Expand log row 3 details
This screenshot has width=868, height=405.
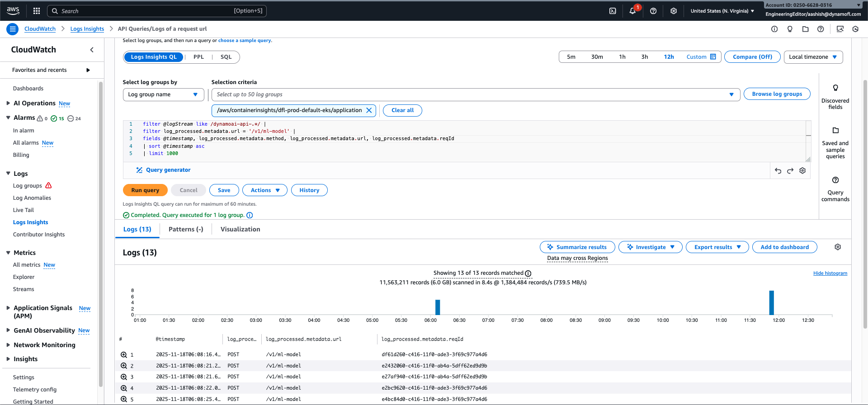(124, 377)
